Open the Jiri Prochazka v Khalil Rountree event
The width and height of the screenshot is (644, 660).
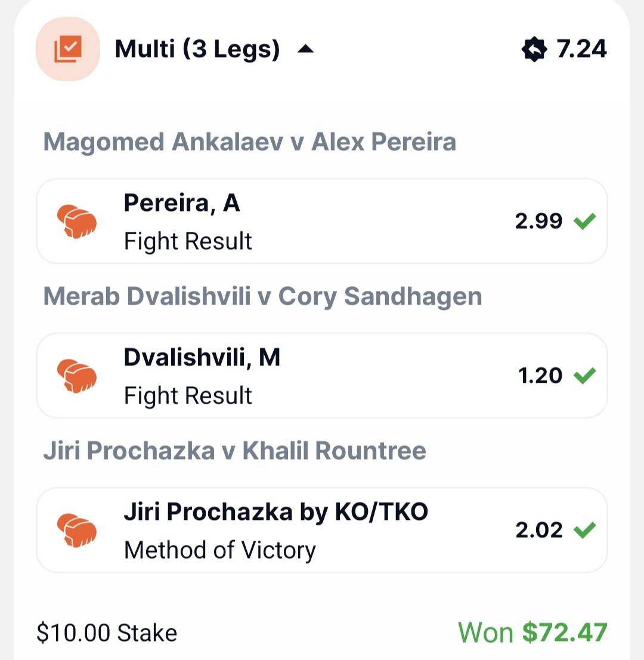pos(234,451)
